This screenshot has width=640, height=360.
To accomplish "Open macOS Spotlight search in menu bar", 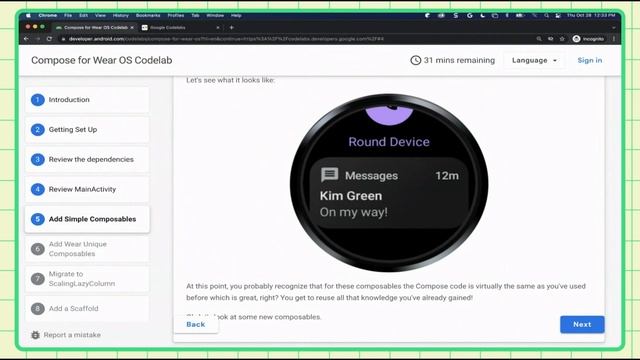I will point(546,16).
